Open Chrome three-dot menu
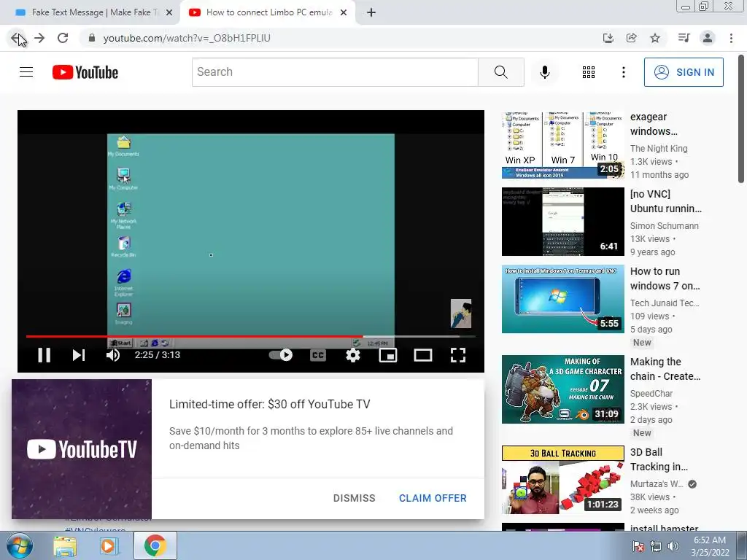The height and width of the screenshot is (560, 747). [731, 38]
